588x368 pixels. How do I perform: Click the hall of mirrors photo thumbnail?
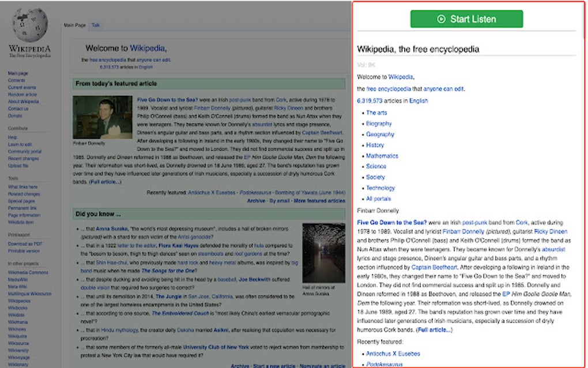[x=323, y=253]
